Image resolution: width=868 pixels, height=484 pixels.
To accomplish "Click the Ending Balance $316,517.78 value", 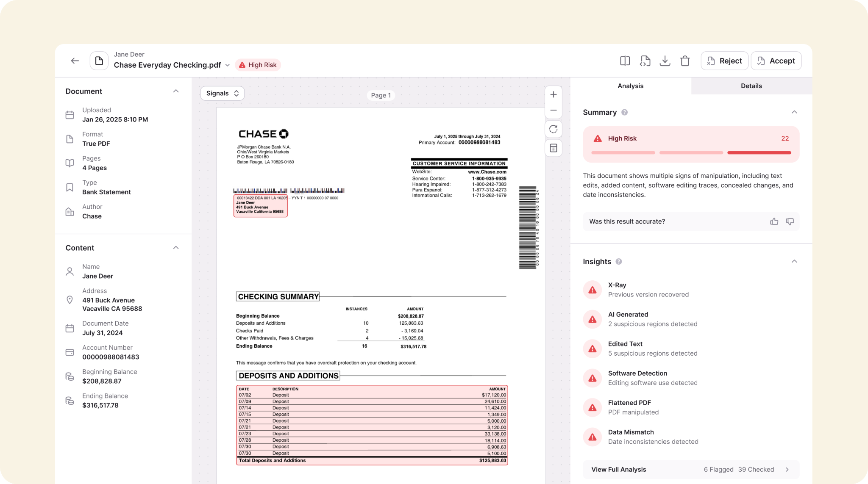I will point(100,405).
